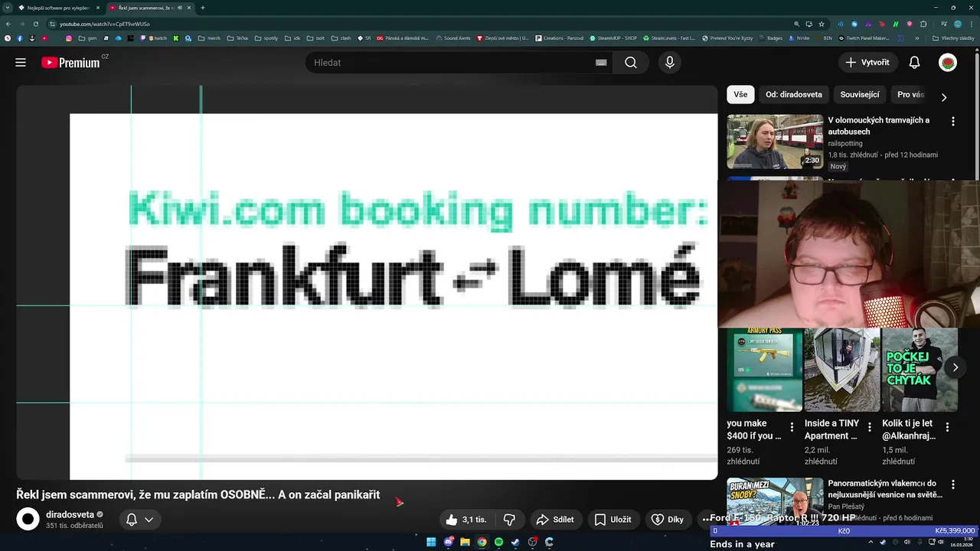980x551 pixels.
Task: Open the subscription notification bell dropdown
Action: click(139, 520)
